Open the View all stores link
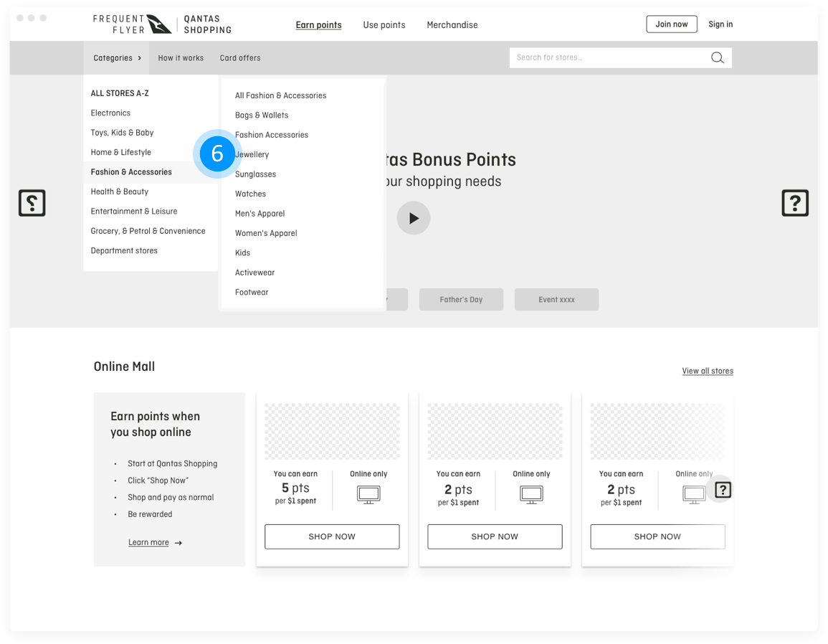The image size is (828, 644). click(x=708, y=371)
